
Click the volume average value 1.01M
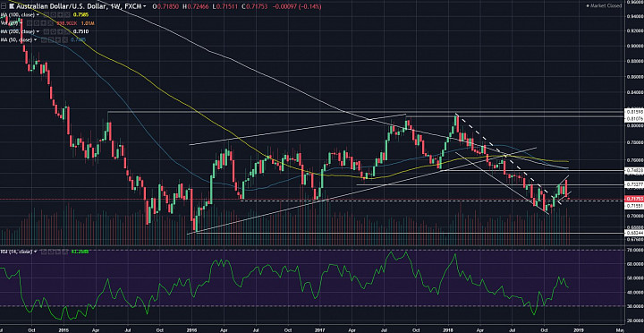pos(88,23)
